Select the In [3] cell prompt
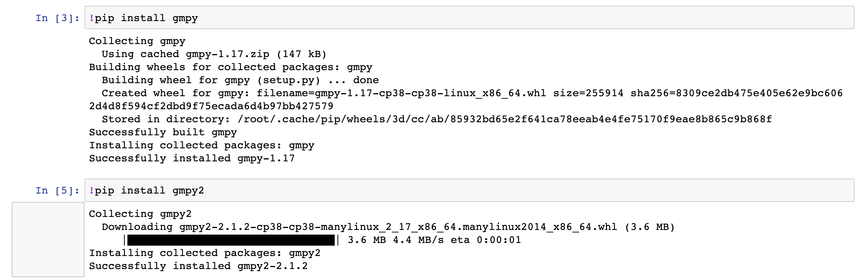 click(58, 18)
